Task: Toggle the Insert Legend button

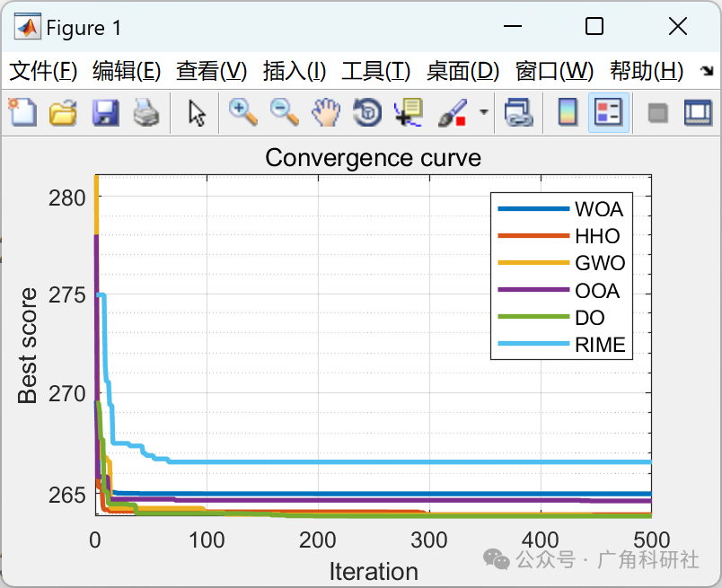Action: (608, 112)
